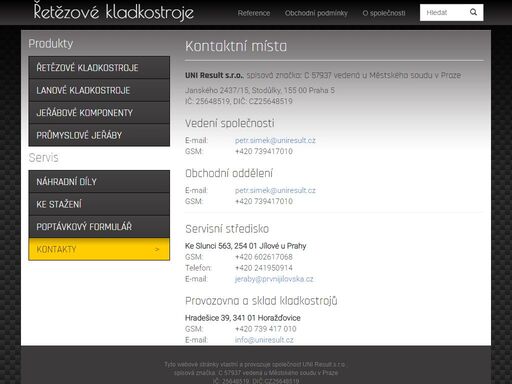Click GSM number under Obchodní oddělení
The width and height of the screenshot is (512, 384).
click(x=264, y=201)
